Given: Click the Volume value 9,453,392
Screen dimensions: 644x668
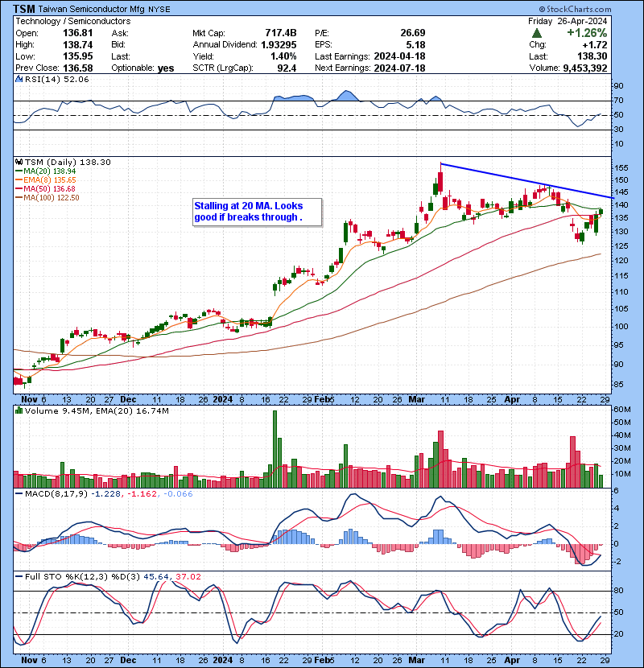Looking at the screenshot, I should pos(584,68).
